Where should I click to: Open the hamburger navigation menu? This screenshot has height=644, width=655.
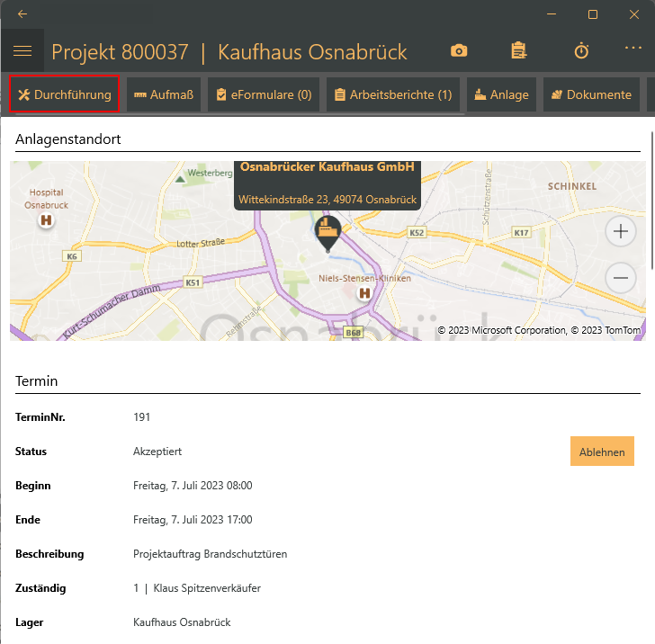point(22,51)
